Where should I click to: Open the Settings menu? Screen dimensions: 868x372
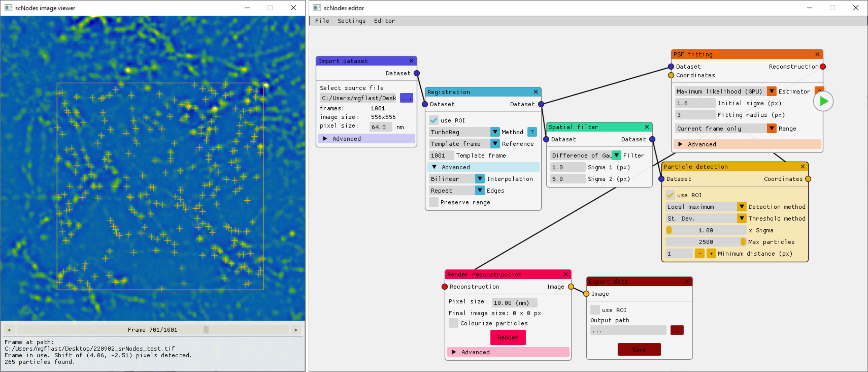click(x=351, y=21)
